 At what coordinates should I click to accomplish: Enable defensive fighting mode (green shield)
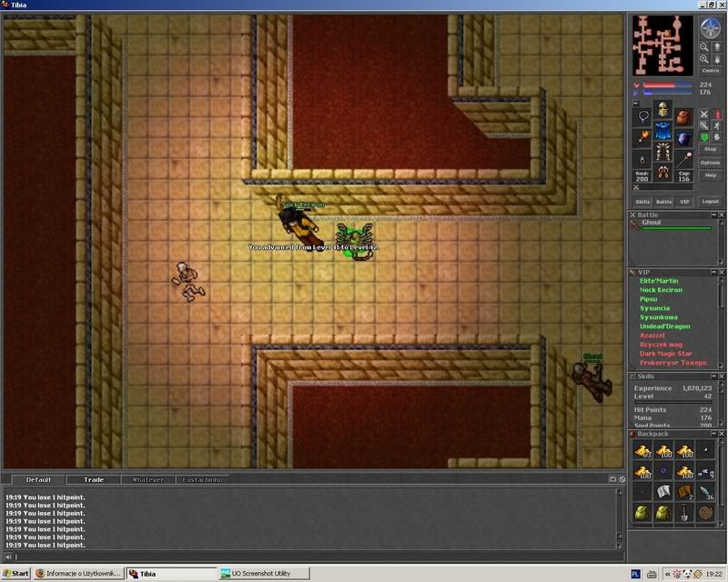pos(704,137)
